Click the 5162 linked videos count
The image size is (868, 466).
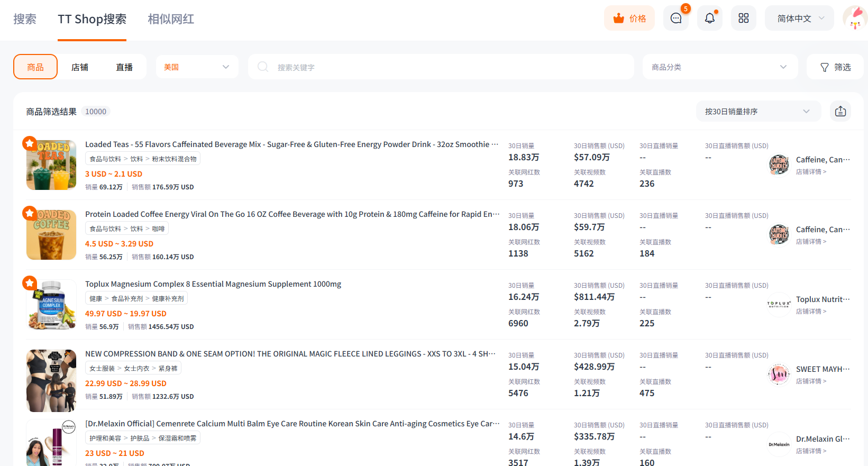click(x=584, y=253)
